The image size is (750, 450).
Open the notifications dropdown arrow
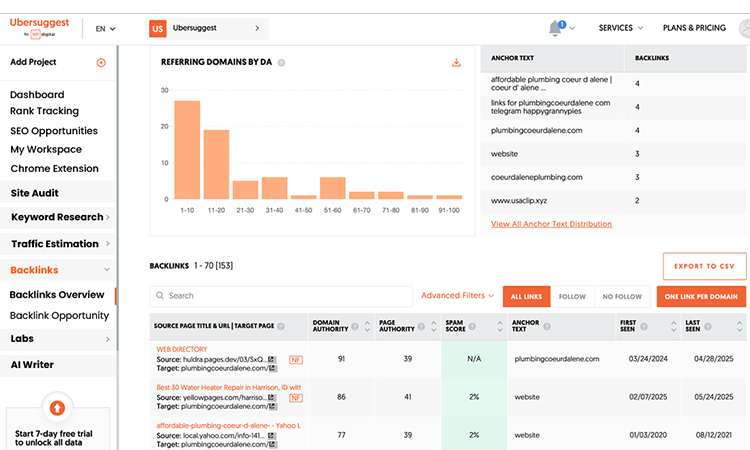click(x=573, y=28)
